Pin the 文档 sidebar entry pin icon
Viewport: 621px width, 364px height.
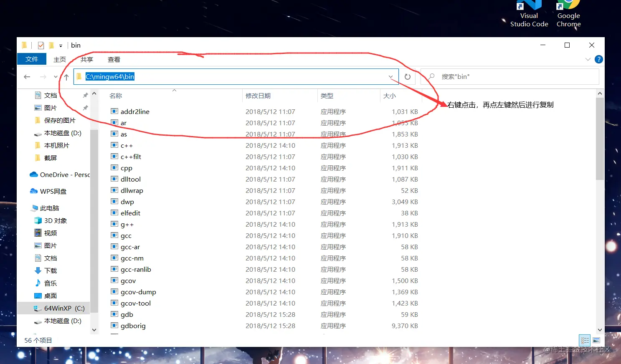(x=85, y=95)
